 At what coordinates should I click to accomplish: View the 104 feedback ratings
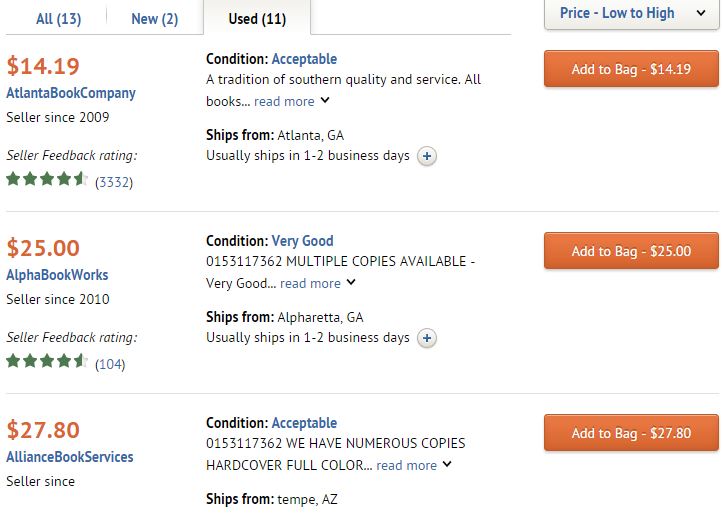pyautogui.click(x=110, y=364)
